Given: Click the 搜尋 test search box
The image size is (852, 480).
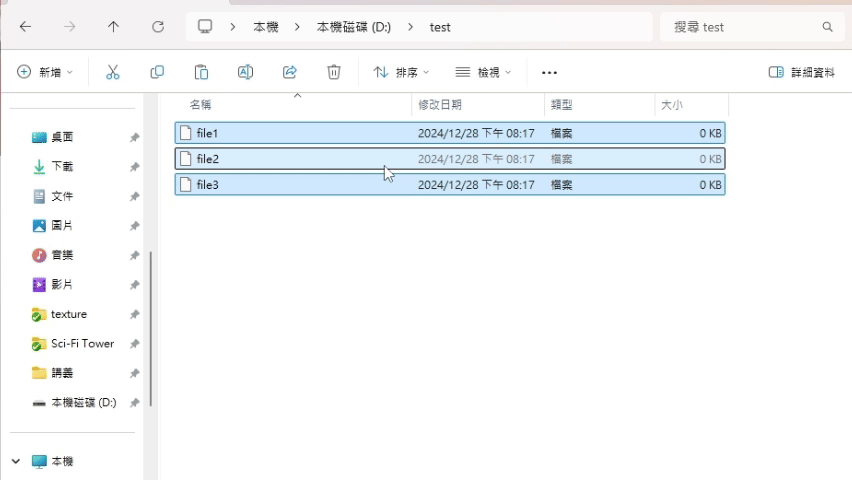Looking at the screenshot, I should coord(745,27).
